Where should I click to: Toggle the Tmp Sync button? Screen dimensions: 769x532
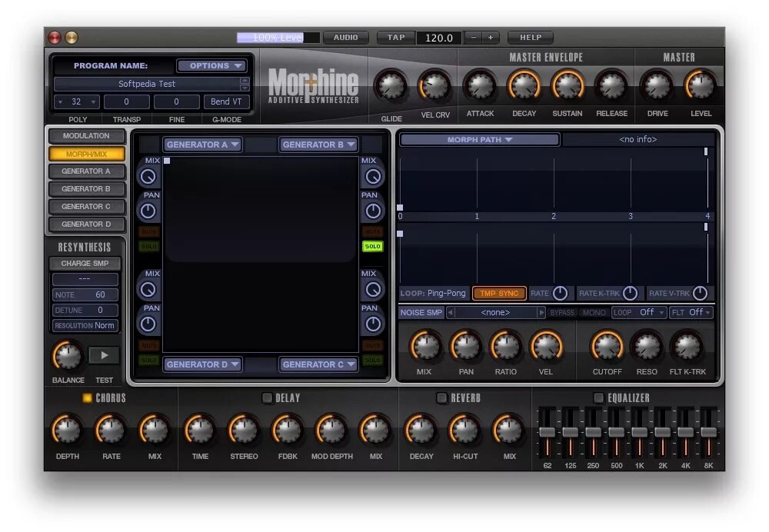(499, 293)
